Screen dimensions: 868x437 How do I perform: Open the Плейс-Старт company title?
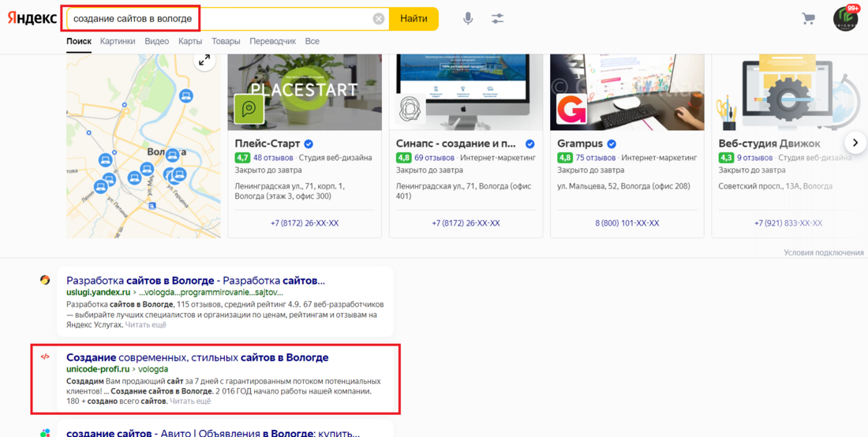click(x=268, y=144)
